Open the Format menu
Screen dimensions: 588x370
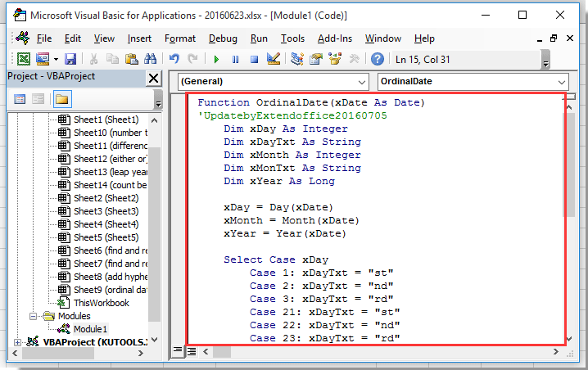[180, 38]
